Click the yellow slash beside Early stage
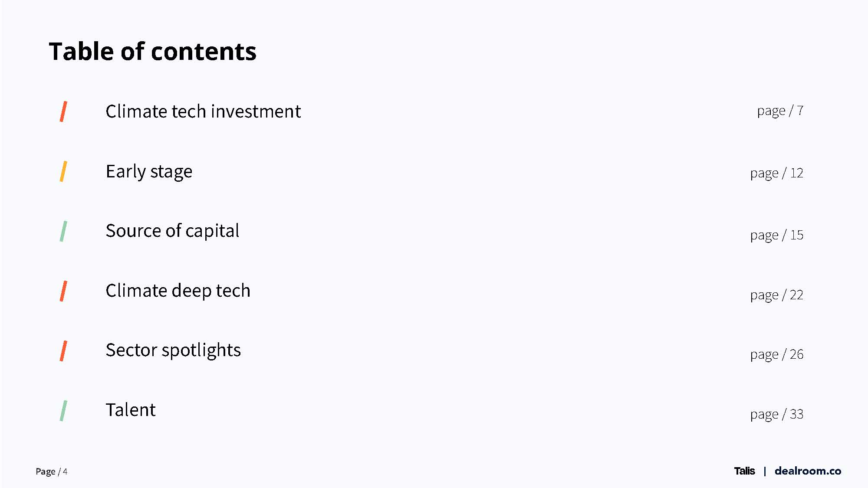This screenshot has height=488, width=868. [63, 171]
